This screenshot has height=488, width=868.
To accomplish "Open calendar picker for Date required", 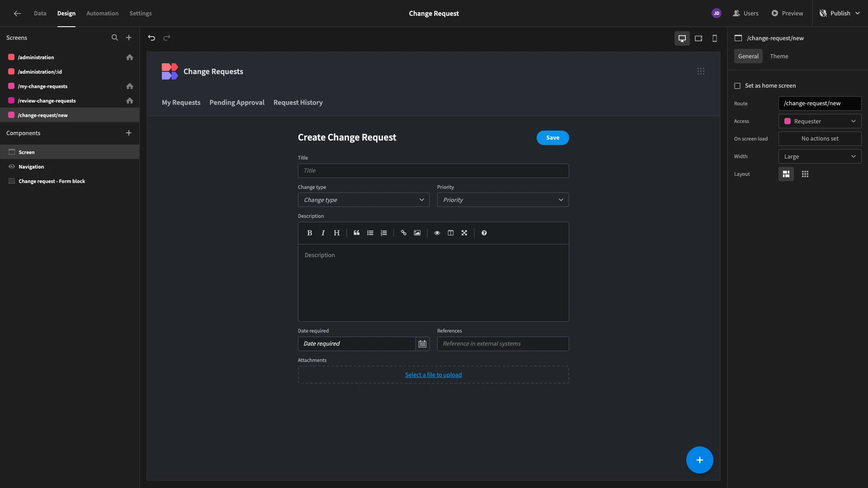I will pos(422,344).
